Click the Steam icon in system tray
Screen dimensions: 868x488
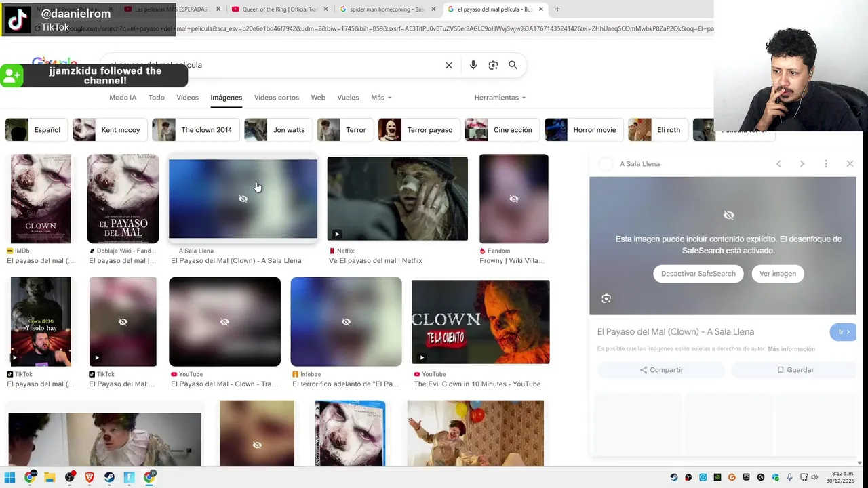click(x=674, y=478)
